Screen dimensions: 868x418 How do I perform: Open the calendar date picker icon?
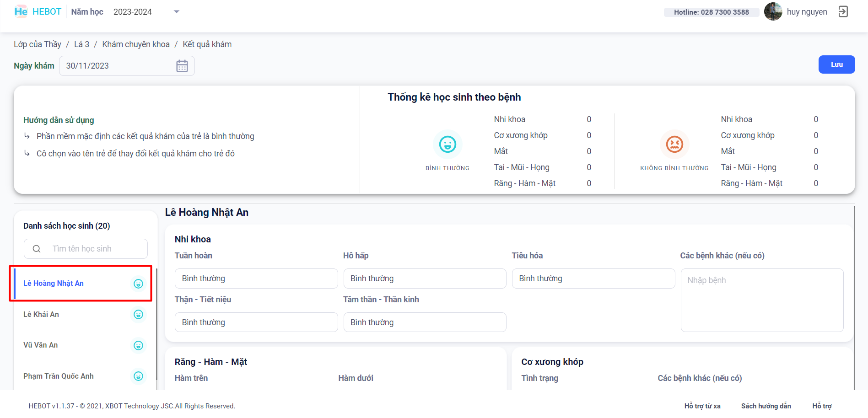coord(182,66)
